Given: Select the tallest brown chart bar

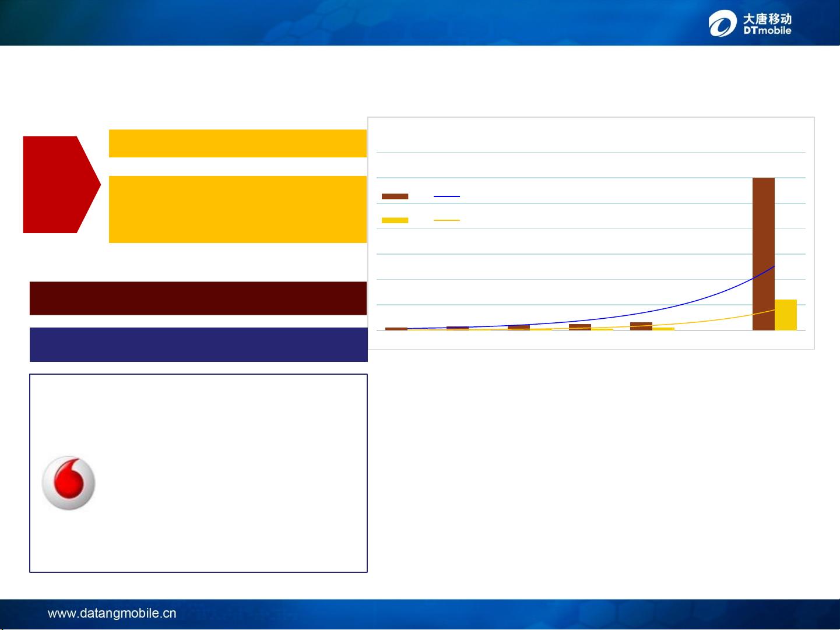Looking at the screenshot, I should point(764,254).
